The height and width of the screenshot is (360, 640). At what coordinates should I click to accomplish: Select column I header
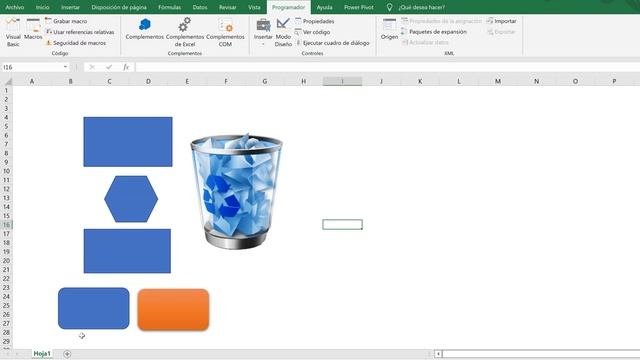[342, 81]
